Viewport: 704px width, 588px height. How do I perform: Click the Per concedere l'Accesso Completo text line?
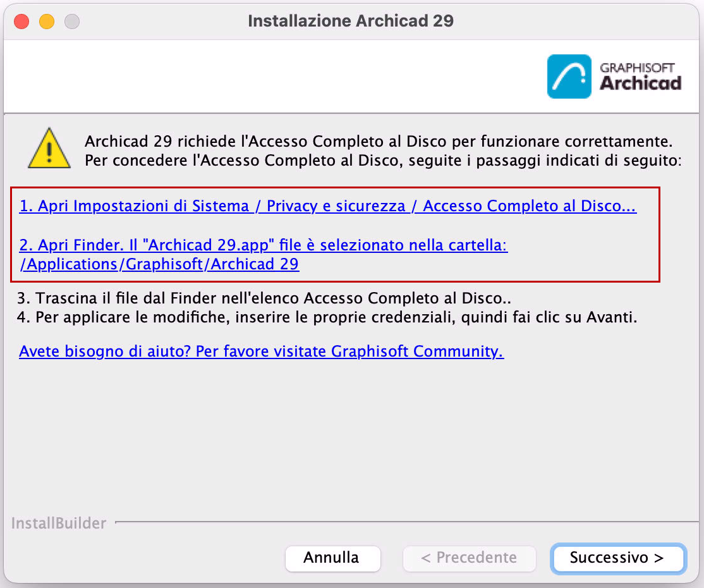(383, 161)
